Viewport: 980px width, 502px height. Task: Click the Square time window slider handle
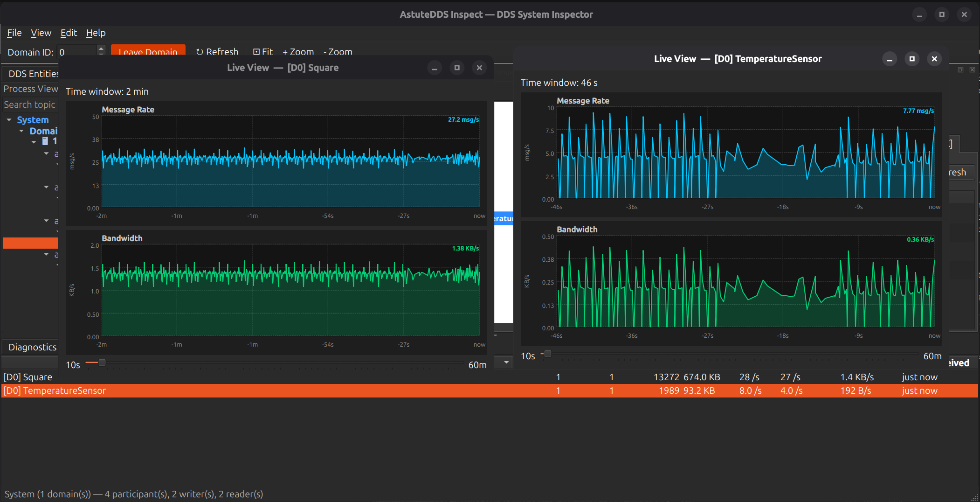[102, 363]
